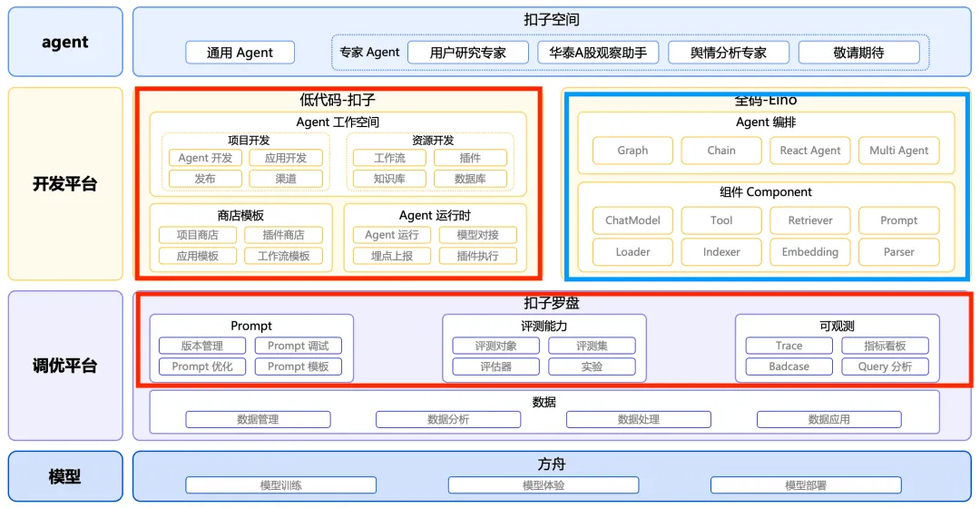This screenshot has height=508, width=980.
Task: Select the Prompt 调试 box
Action: [299, 346]
